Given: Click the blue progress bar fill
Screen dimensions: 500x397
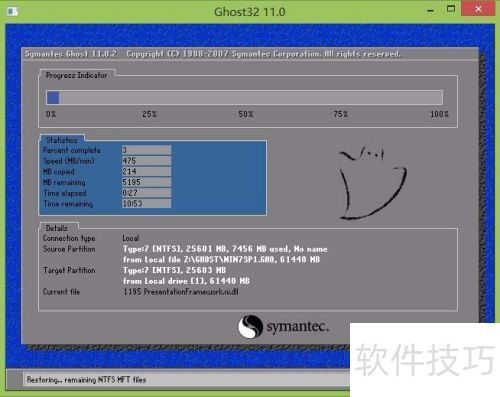Looking at the screenshot, I should click(x=53, y=98).
